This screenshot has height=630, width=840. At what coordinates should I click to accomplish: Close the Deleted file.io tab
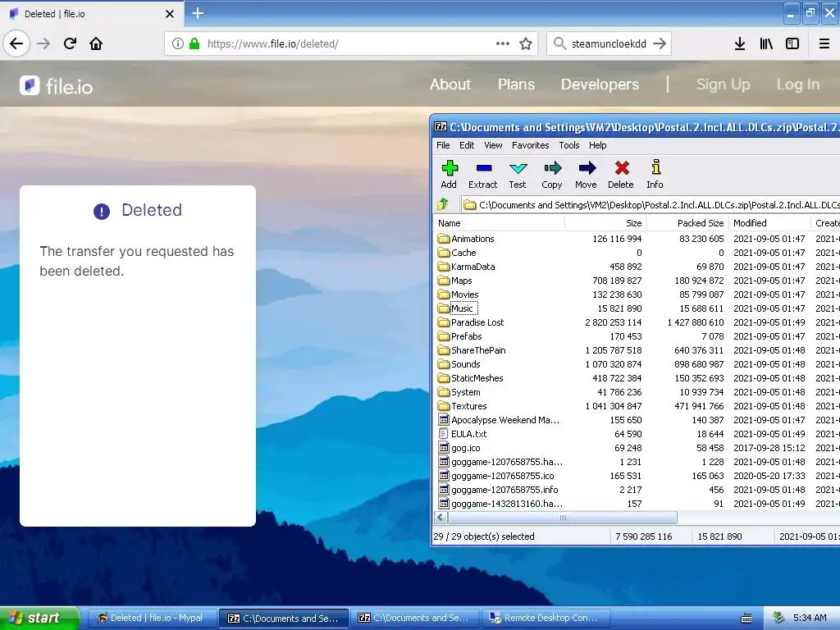pyautogui.click(x=170, y=14)
